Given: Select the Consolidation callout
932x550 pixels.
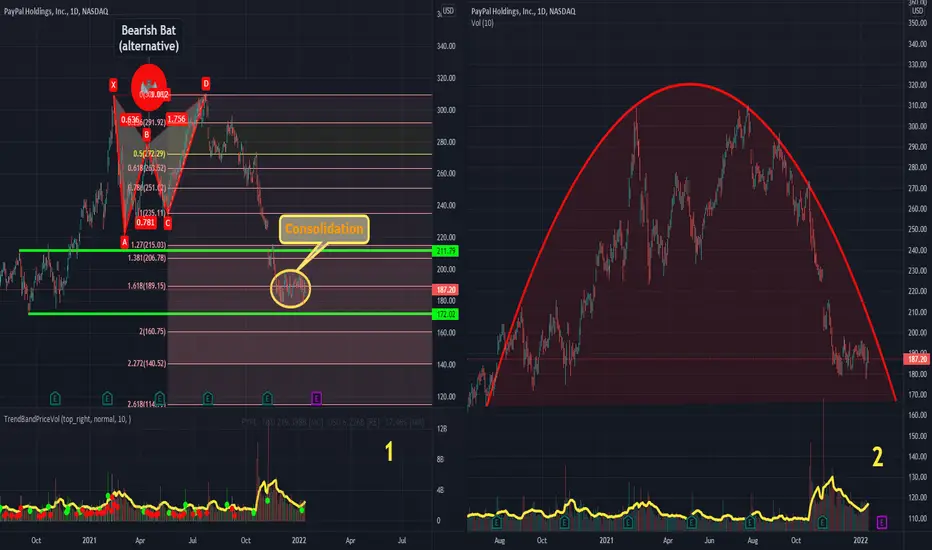Looking at the screenshot, I should [324, 229].
